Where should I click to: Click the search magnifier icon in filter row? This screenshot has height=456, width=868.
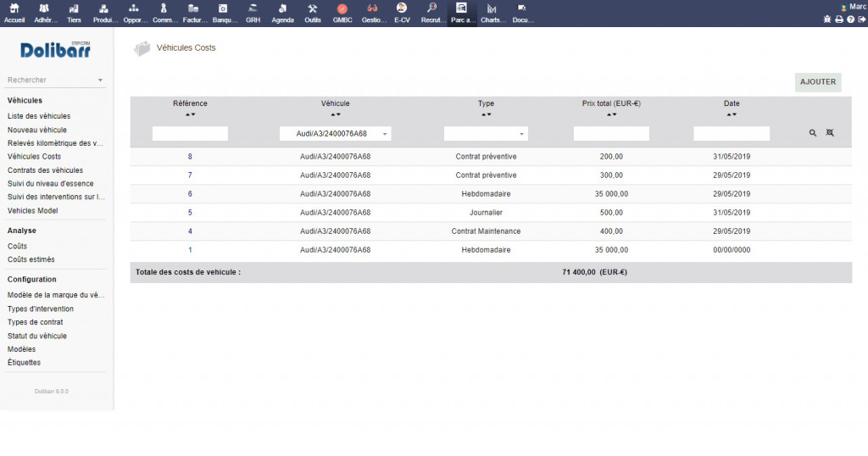point(813,133)
